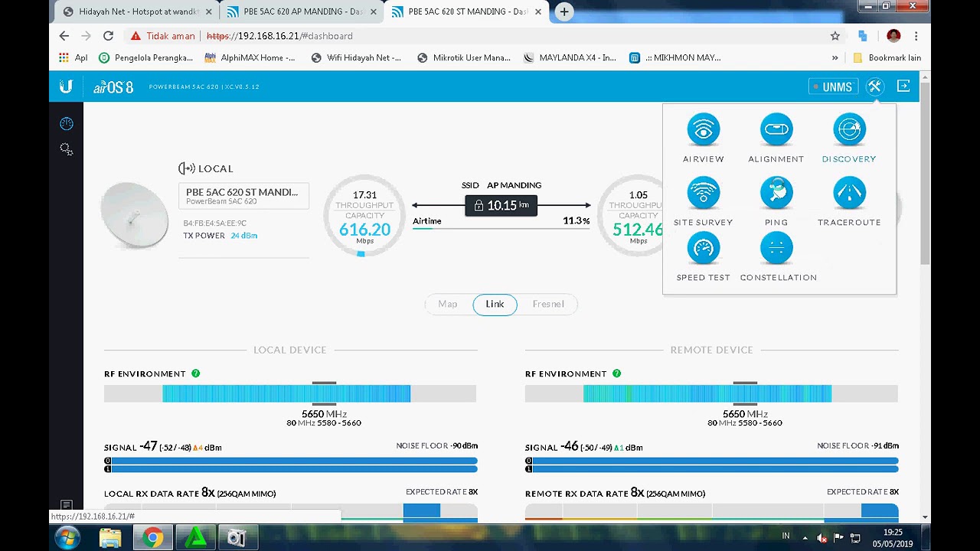This screenshot has height=551, width=980.
Task: Click the Ubiquiti logo in the header
Action: pos(66,86)
